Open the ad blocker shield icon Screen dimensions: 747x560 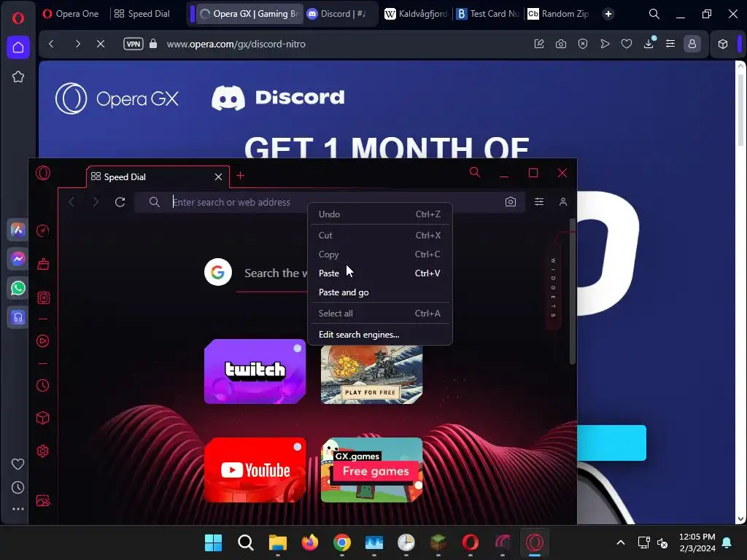583,44
